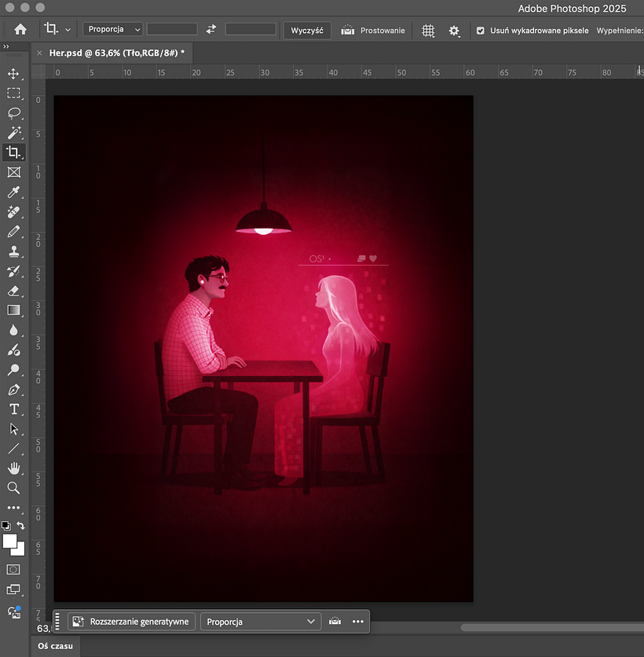644x657 pixels.
Task: Choose the Clone Stamp tool
Action: (x=13, y=251)
